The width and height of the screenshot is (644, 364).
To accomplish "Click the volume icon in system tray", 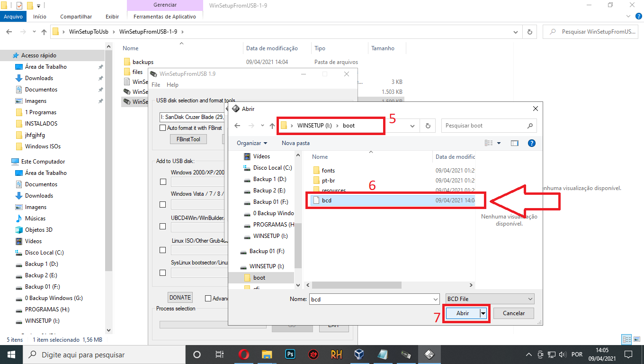I will coord(562,355).
